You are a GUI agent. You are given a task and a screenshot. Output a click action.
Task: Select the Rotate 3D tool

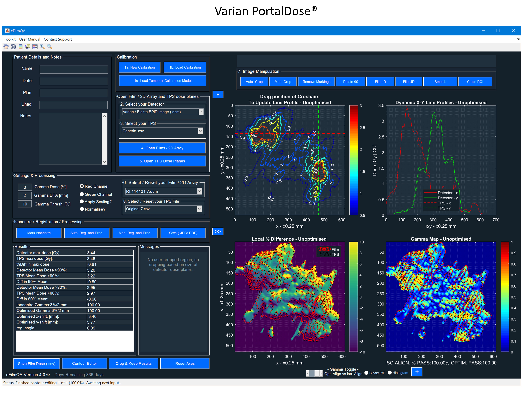click(x=13, y=47)
